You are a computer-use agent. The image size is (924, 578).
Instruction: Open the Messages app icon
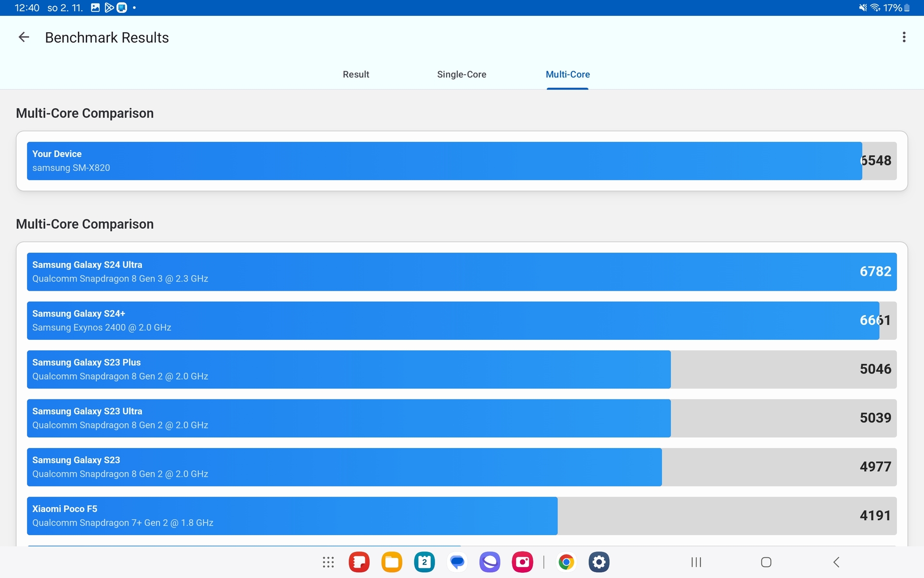[x=457, y=562]
